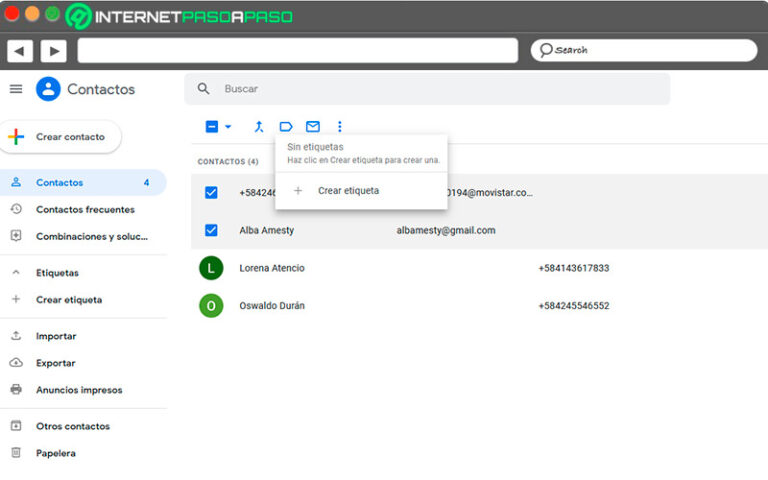Uncheck the first selected contact checkbox
The width and height of the screenshot is (768, 480).
click(211, 192)
